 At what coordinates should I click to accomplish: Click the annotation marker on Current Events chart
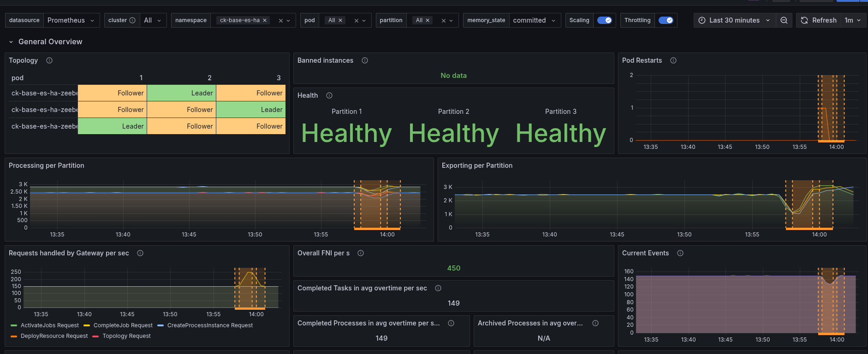click(x=831, y=334)
